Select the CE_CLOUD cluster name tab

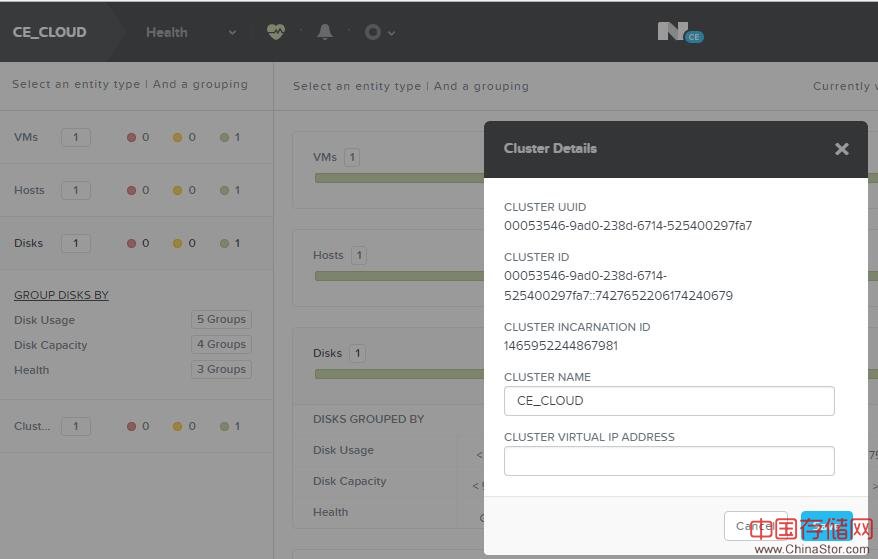click(x=50, y=32)
